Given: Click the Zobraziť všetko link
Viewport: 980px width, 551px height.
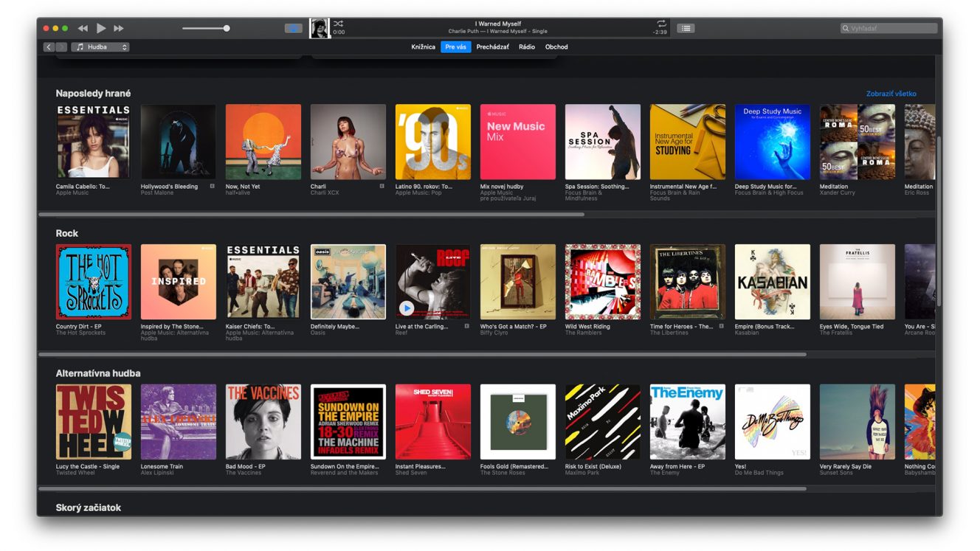Looking at the screenshot, I should (891, 94).
